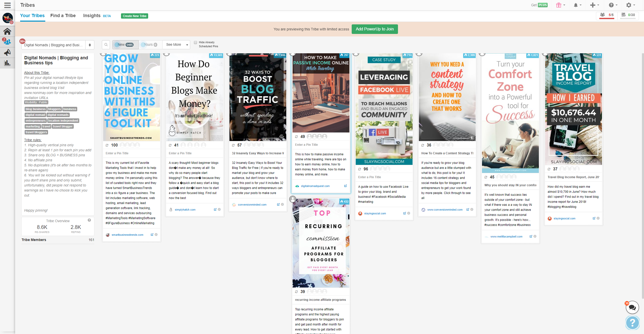Screen dimensions: 644x334
Task: Open the bar chart analytics sidebar icon
Action: point(7,63)
